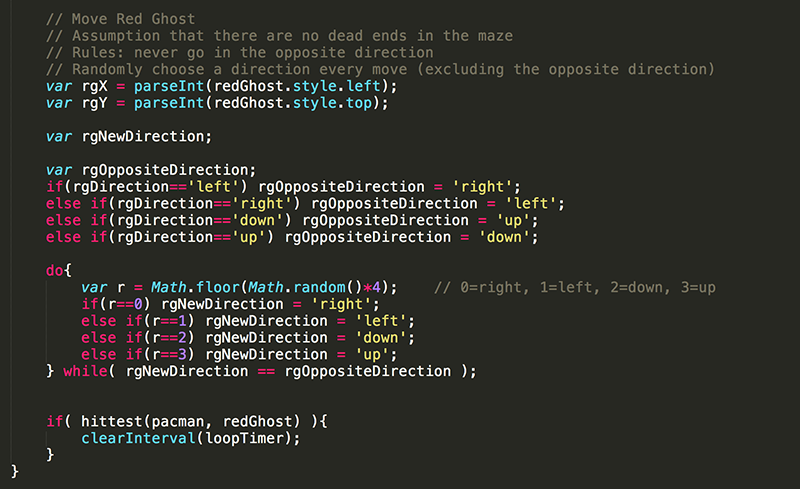
Task: Click the 'do' keyword opening the loop
Action: [55, 271]
